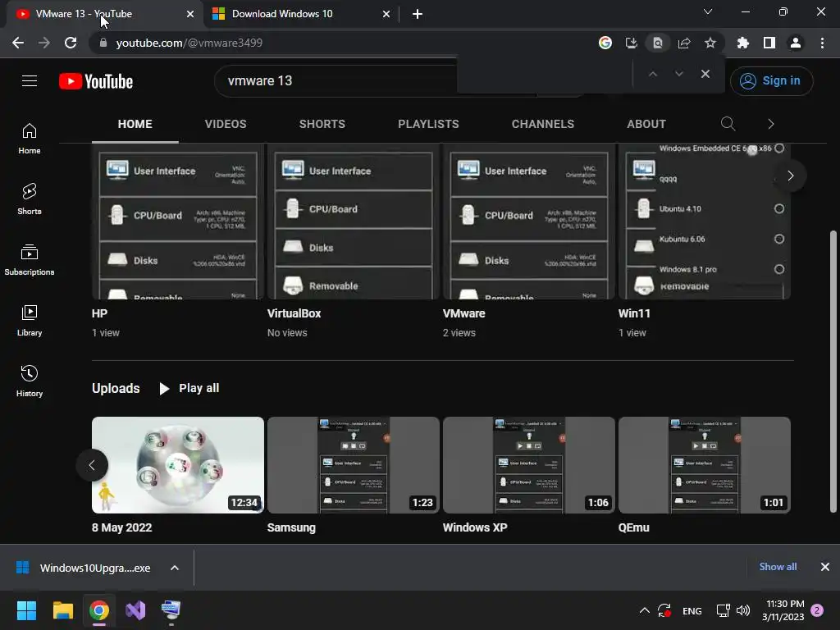Screen dimensions: 840x630
Task: Close the downloads bar
Action: pyautogui.click(x=825, y=567)
